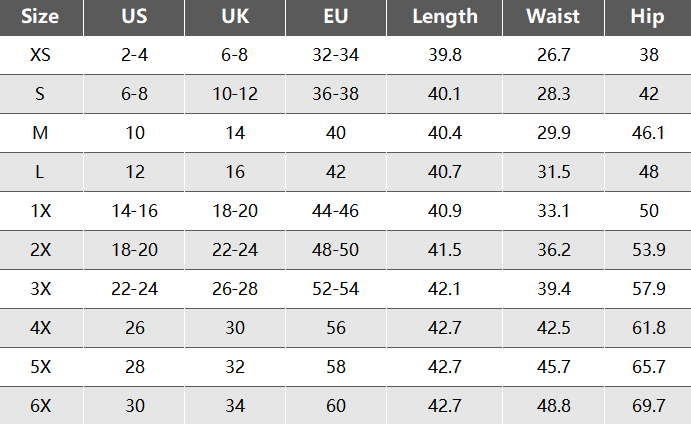Click the Size column header

[41, 17]
